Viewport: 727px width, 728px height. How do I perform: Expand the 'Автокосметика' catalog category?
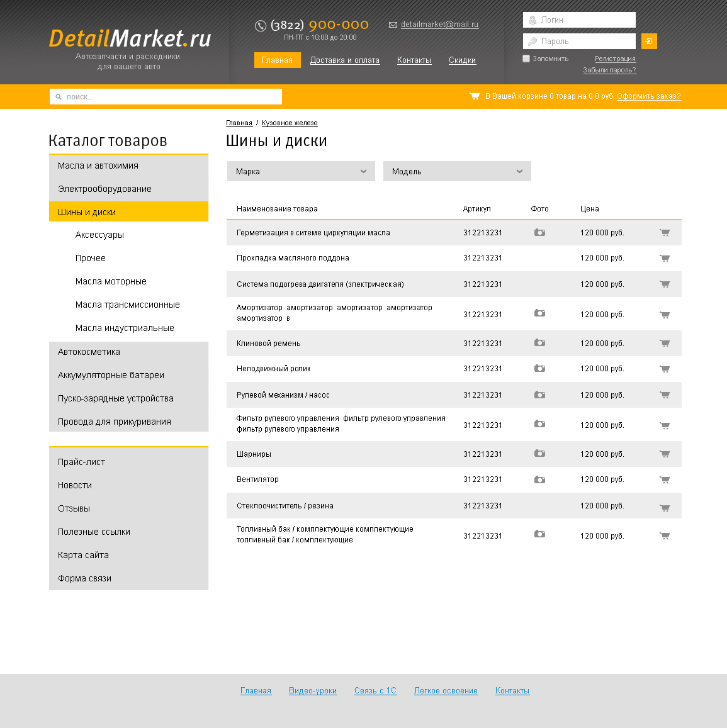click(89, 352)
